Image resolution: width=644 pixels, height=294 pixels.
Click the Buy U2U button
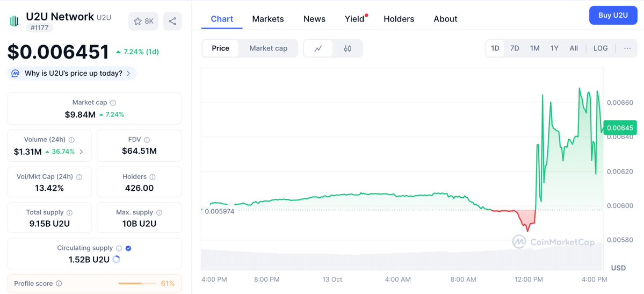[x=613, y=15]
